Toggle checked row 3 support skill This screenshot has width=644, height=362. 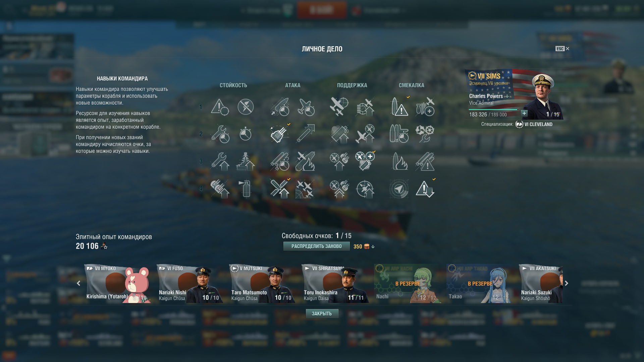365,161
